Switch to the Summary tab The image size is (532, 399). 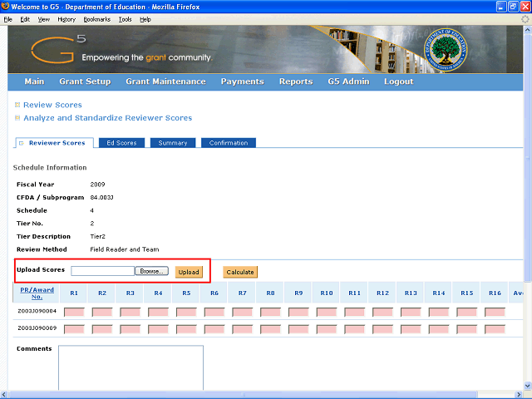(173, 143)
